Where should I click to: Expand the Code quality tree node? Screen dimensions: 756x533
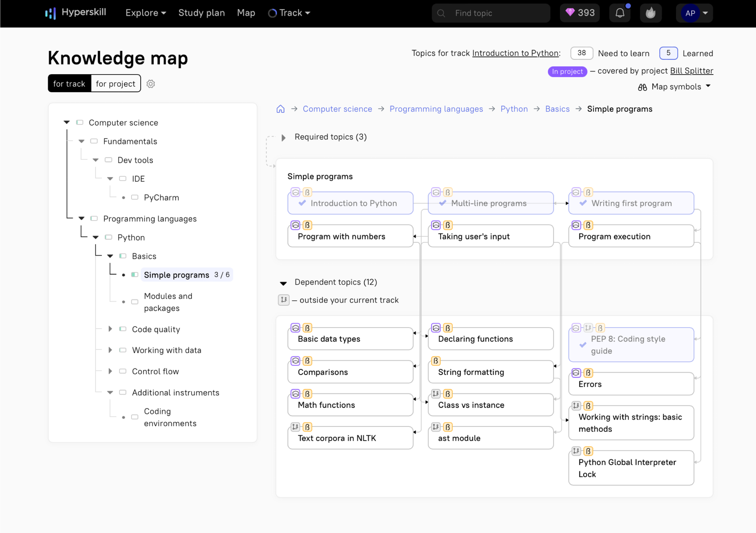pyautogui.click(x=110, y=329)
